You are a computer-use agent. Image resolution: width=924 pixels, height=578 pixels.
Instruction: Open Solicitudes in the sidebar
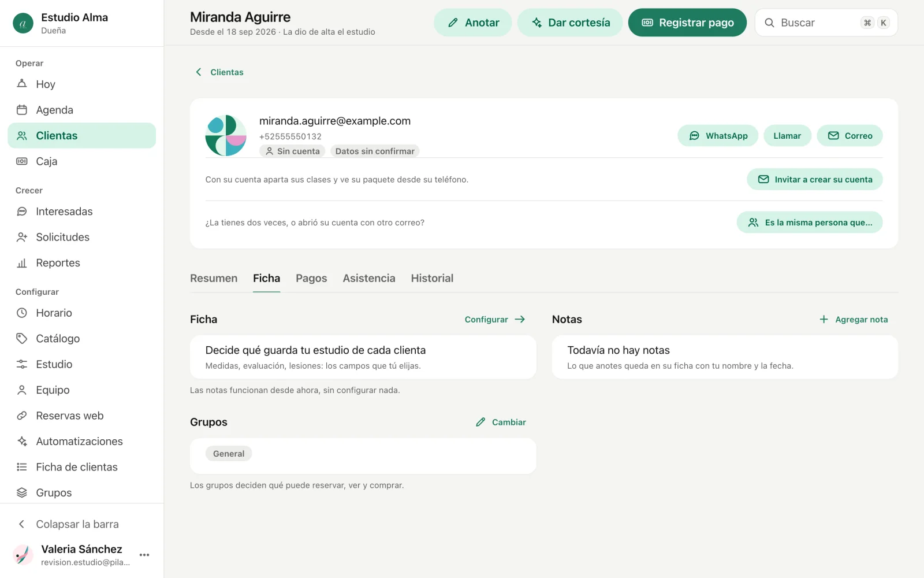[x=81, y=237]
